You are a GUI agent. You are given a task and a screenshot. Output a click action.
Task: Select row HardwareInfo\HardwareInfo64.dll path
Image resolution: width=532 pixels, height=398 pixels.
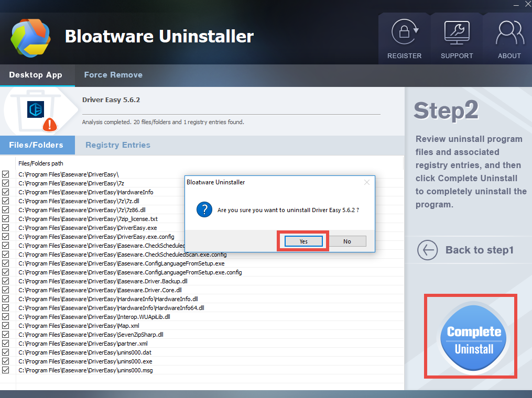coord(111,308)
